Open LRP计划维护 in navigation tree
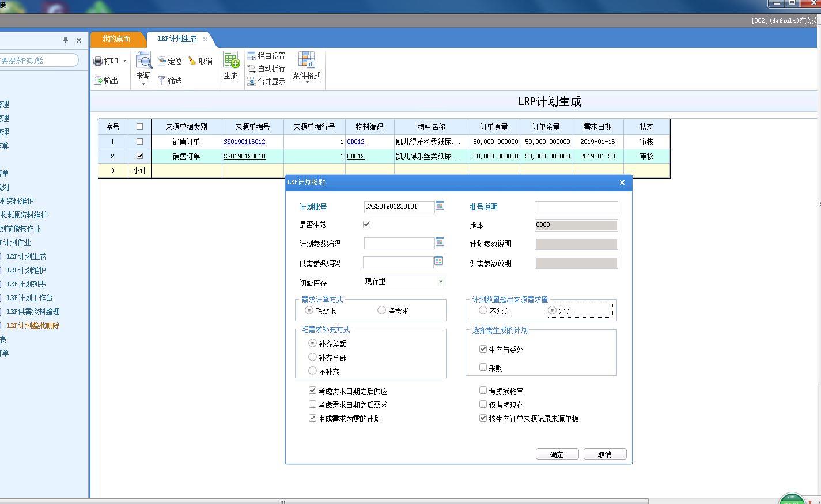This screenshot has height=504, width=821. tap(27, 270)
